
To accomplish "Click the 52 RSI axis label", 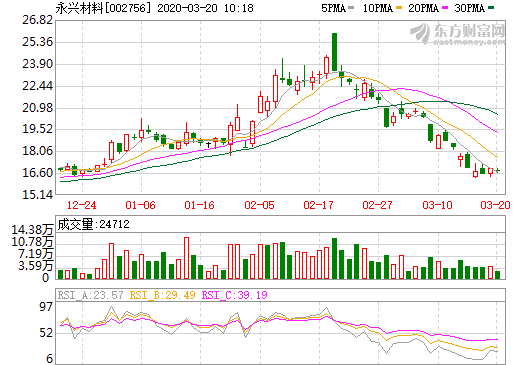I will pos(46,333).
